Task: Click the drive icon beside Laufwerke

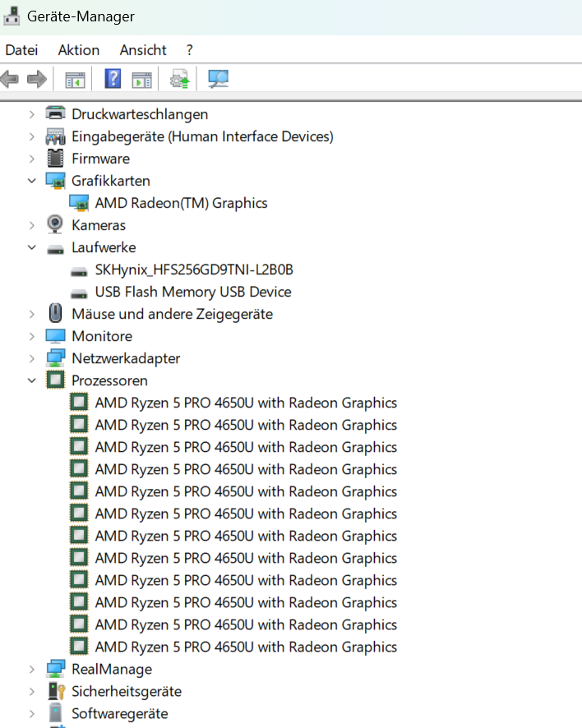Action: point(55,249)
